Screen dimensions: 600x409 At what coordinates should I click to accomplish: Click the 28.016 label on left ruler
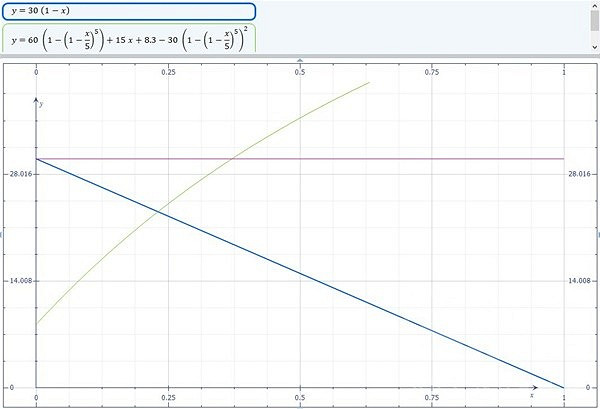(x=19, y=174)
